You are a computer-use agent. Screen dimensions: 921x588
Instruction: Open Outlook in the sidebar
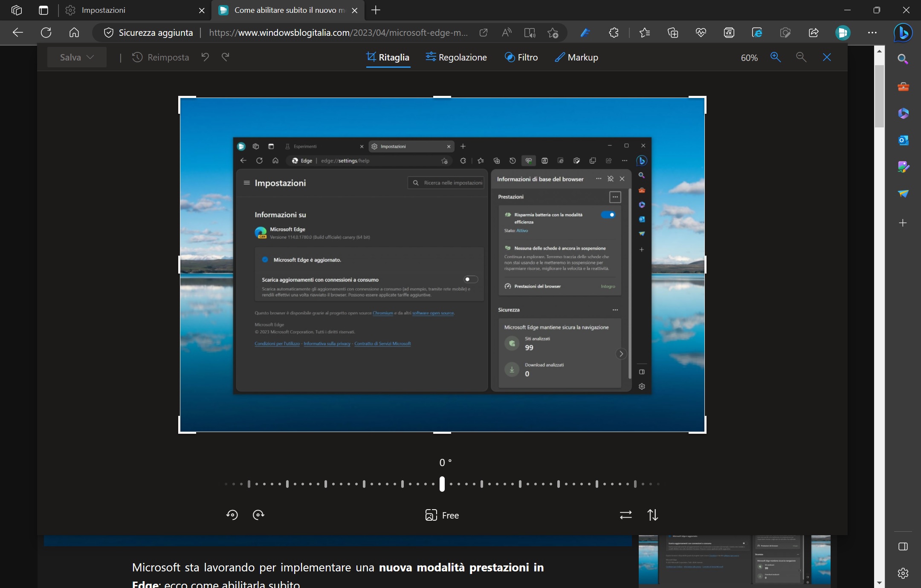coord(903,140)
